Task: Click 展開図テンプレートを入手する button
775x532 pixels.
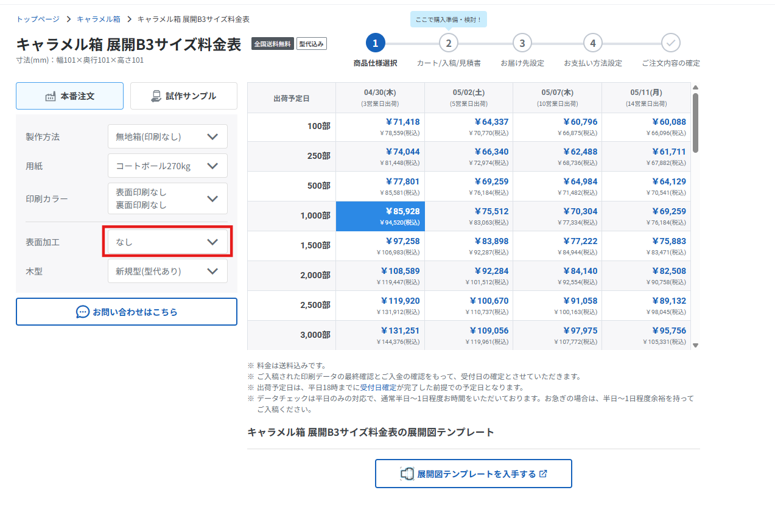Action: tap(474, 474)
